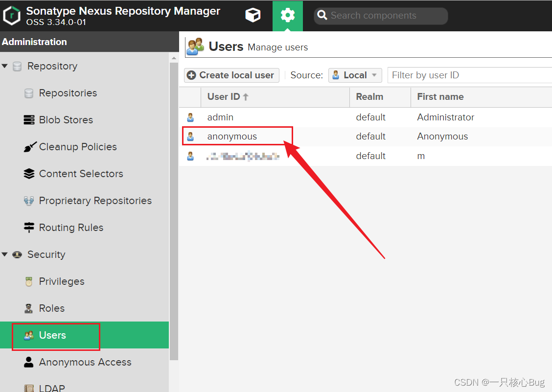Click the Security section icon

click(x=17, y=254)
